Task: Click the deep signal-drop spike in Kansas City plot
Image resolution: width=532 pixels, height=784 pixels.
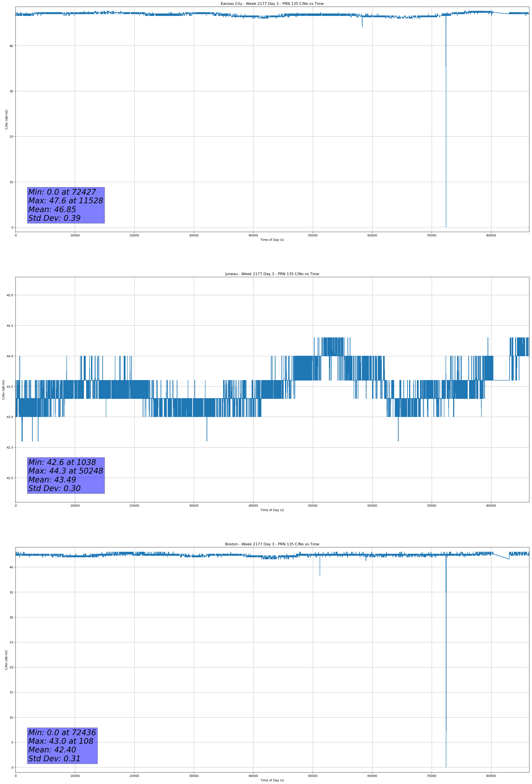Action: coord(446,122)
